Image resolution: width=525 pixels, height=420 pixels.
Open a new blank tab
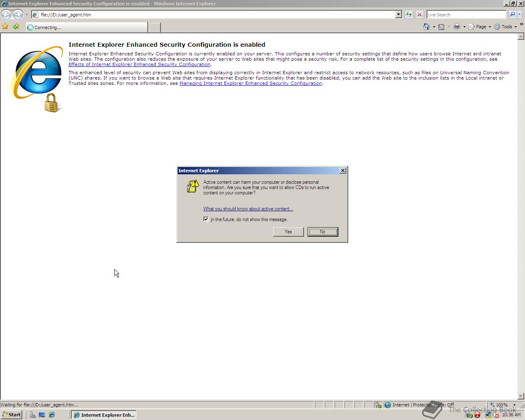coord(154,27)
